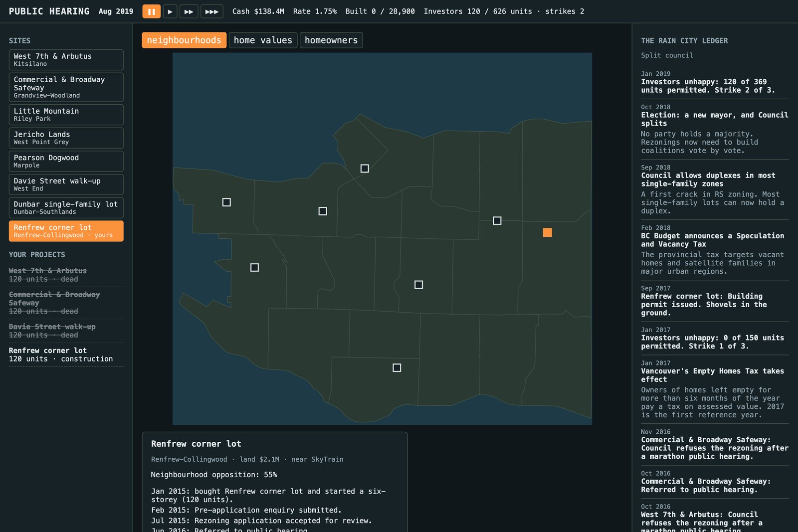
Task: Click the West End site marker on map
Action: click(365, 169)
